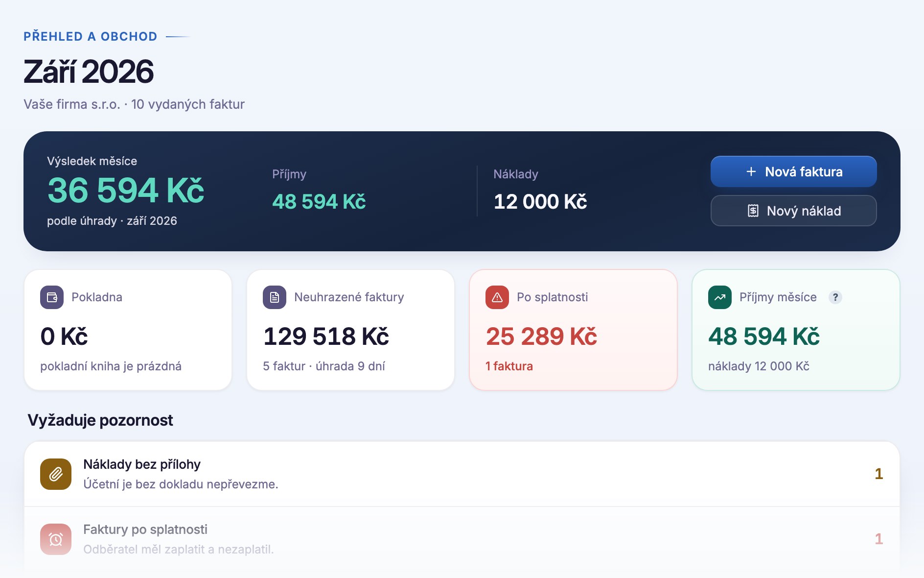Click the Příjmy value in the dark banner
The width and height of the screenshot is (924, 578).
tap(319, 202)
